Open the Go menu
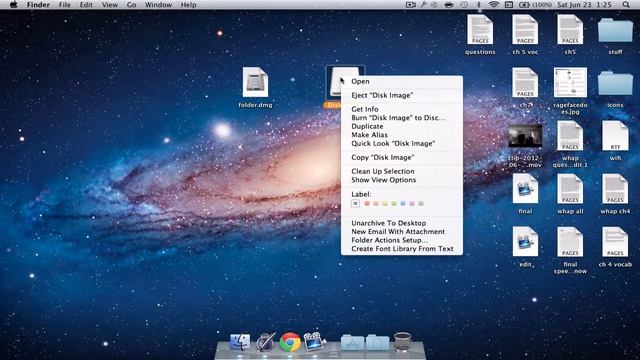The image size is (640, 360). (x=131, y=5)
